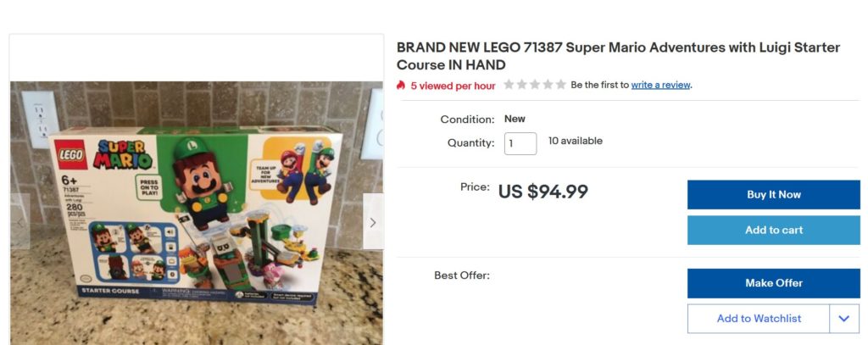The image size is (868, 345).
Task: Select the fifth rating star
Action: click(x=560, y=85)
